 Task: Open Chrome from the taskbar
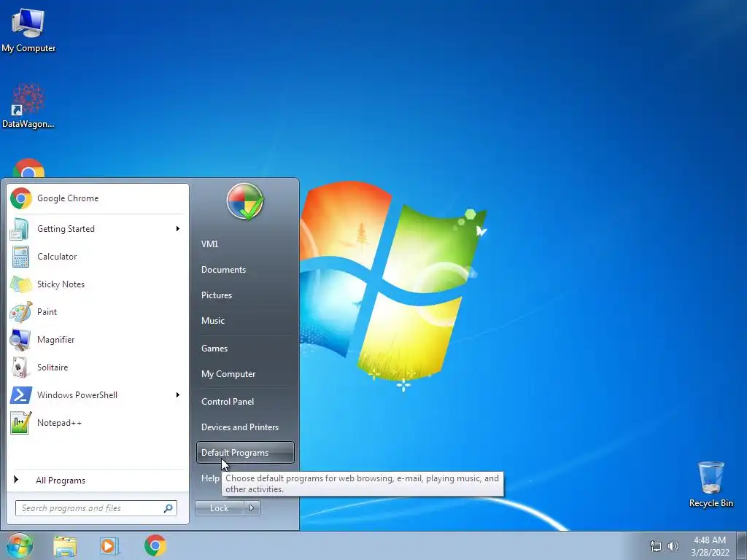tap(155, 545)
